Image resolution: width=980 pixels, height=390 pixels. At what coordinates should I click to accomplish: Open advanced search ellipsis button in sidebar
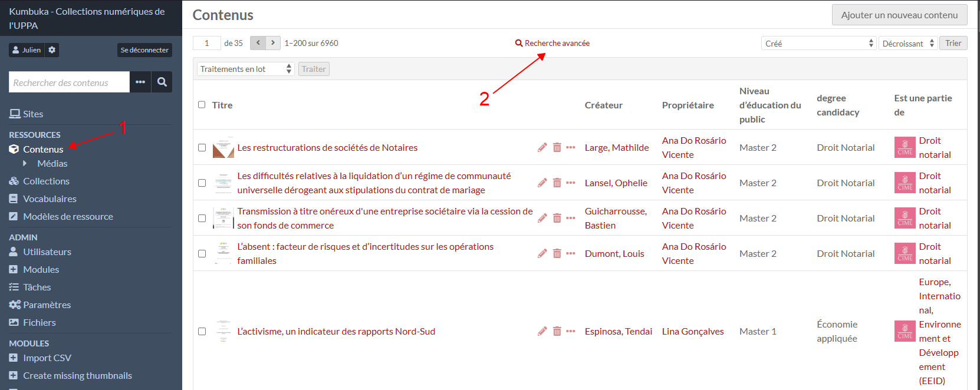[x=140, y=82]
